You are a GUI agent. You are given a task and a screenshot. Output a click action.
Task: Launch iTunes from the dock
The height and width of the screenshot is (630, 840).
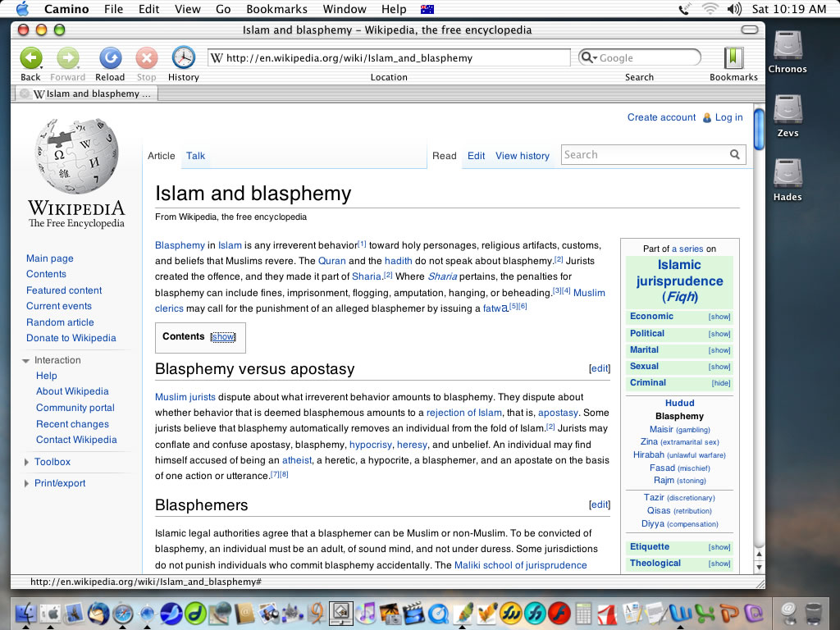point(366,613)
